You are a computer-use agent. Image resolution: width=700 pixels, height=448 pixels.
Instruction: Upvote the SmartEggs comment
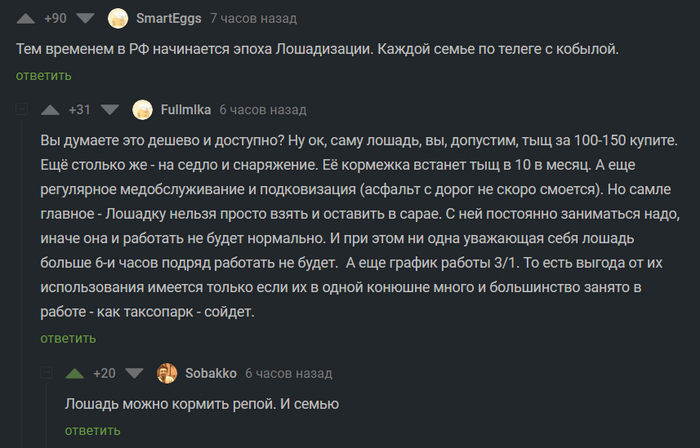tap(27, 18)
